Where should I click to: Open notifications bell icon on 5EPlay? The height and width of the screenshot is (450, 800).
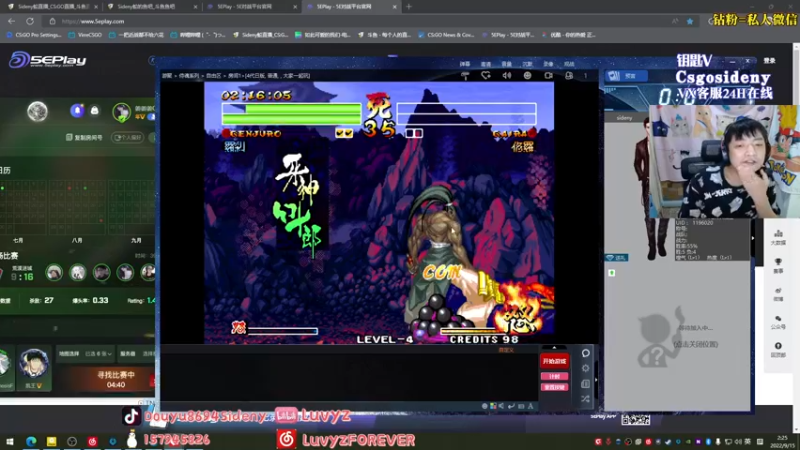click(x=77, y=110)
